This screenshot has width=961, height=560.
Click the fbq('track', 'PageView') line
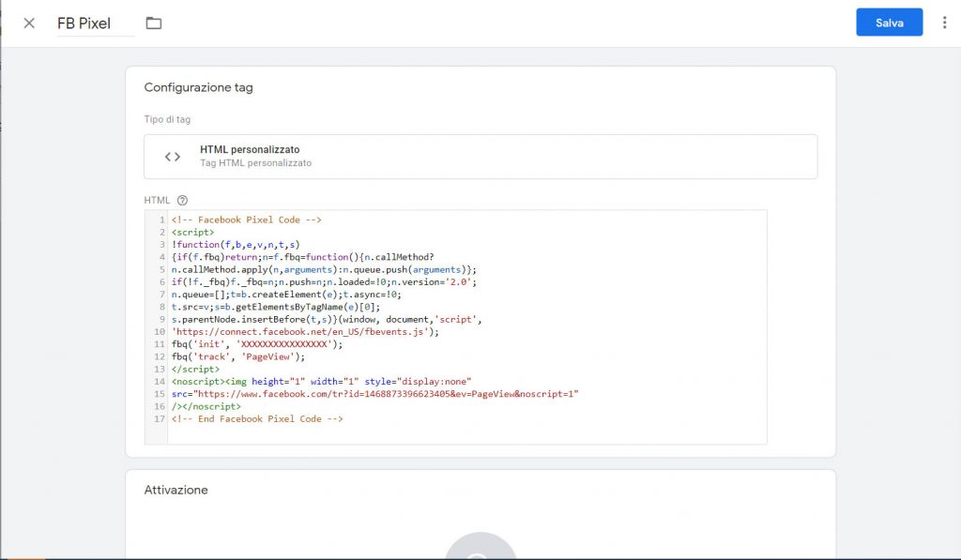pos(238,356)
